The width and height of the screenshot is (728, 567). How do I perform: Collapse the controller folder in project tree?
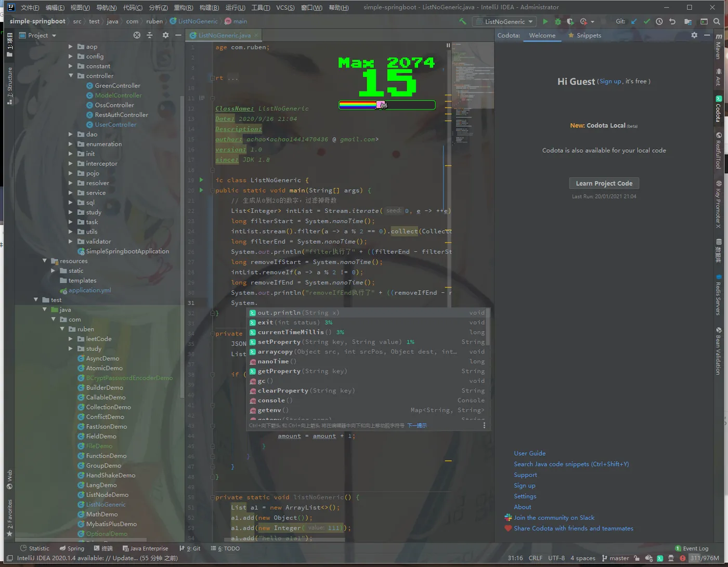[x=71, y=76]
